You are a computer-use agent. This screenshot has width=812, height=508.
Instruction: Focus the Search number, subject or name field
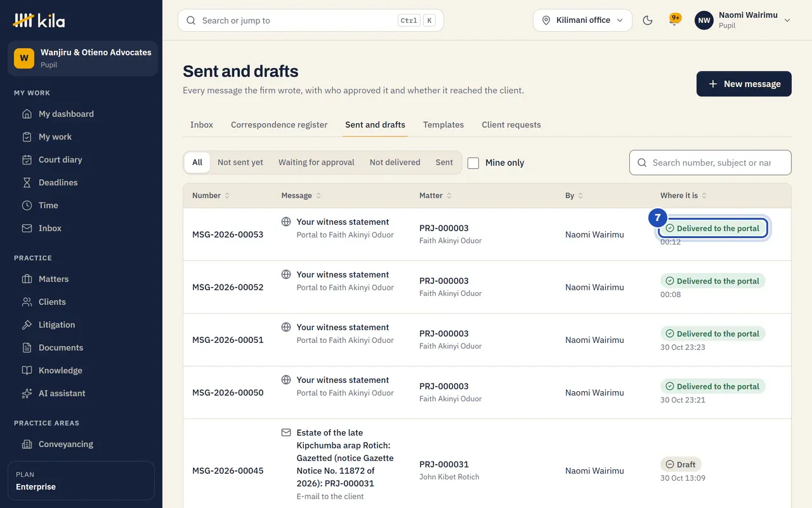tap(710, 163)
